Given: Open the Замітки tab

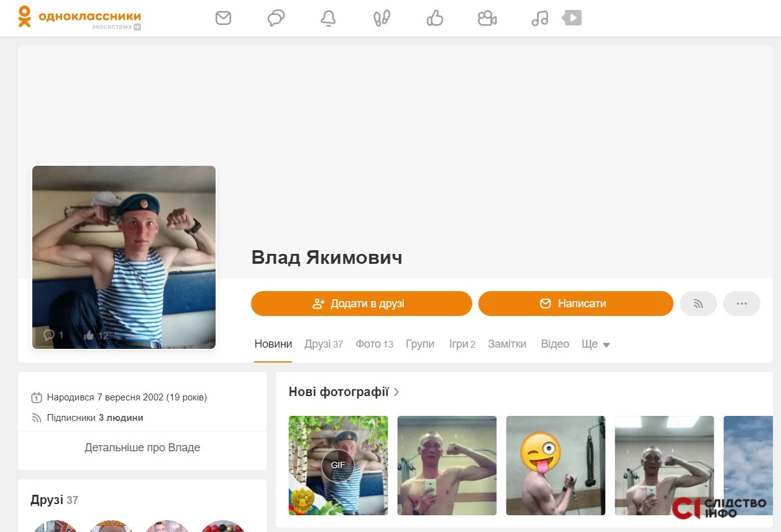Looking at the screenshot, I should click(x=507, y=344).
